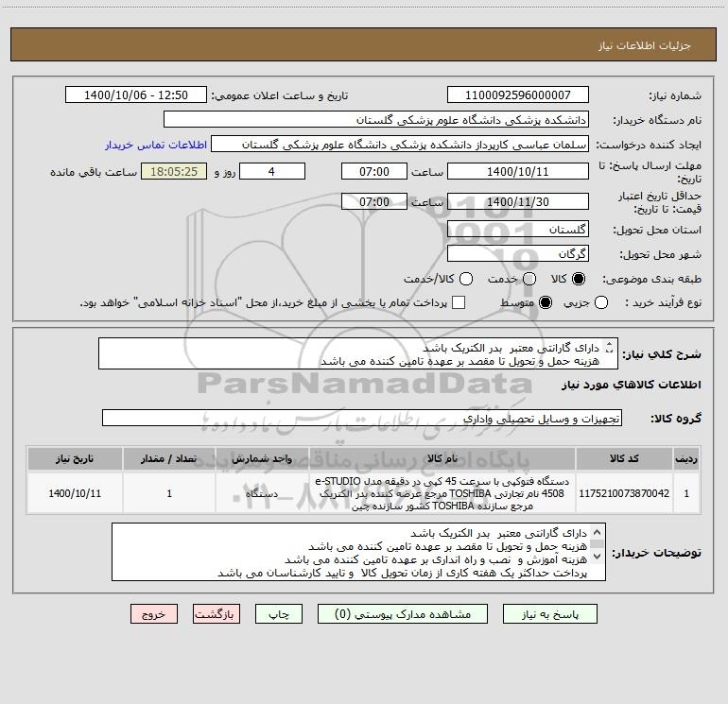
Task: Click the ایجاد کننده درخواست field
Action: (400, 145)
